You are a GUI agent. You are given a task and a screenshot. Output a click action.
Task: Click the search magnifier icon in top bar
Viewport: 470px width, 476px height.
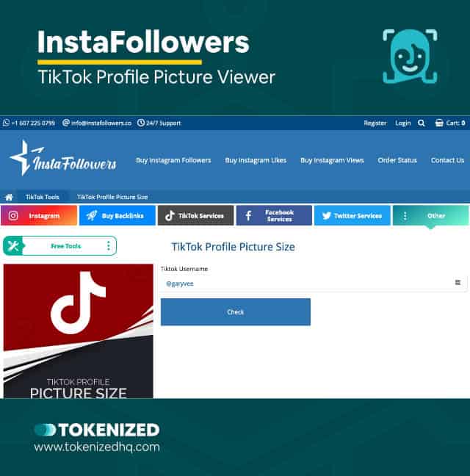(x=421, y=123)
